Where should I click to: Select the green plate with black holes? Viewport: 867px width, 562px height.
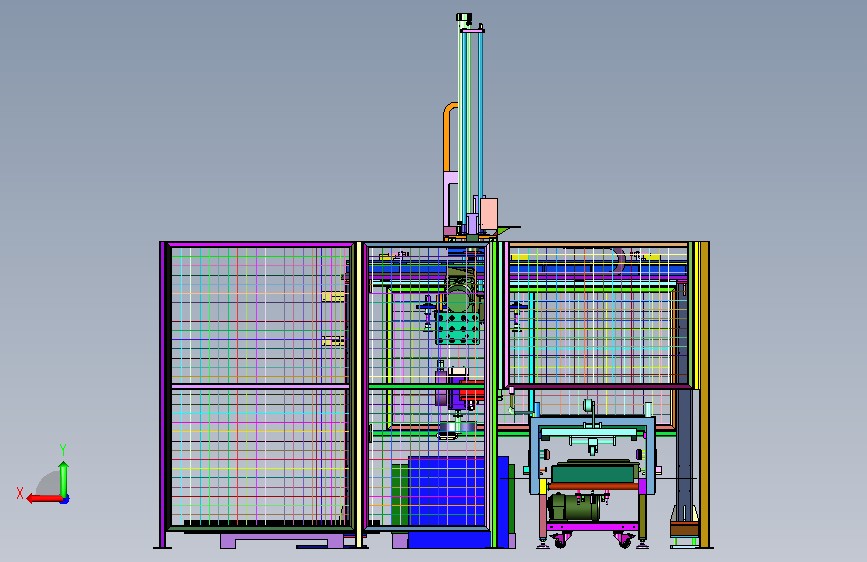click(x=458, y=327)
